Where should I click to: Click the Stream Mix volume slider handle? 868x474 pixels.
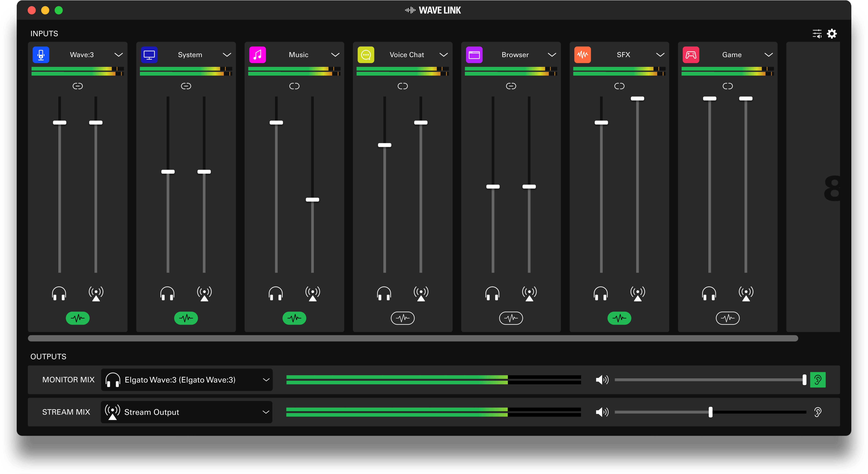click(x=710, y=412)
